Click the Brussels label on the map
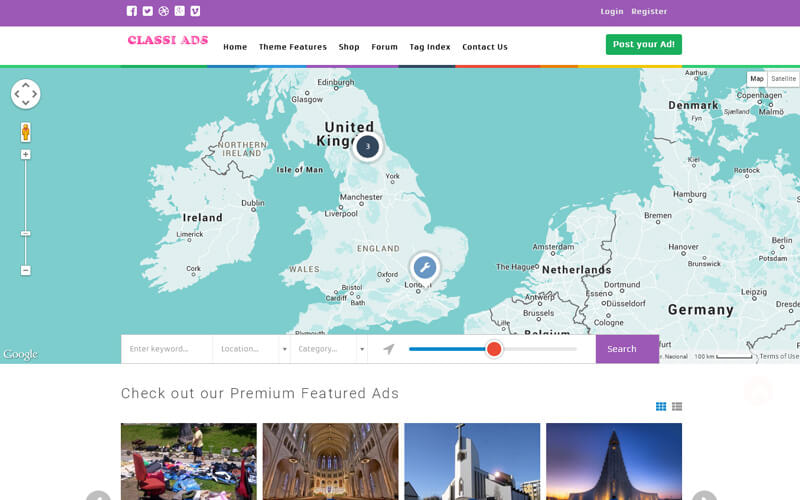This screenshot has height=500, width=800. tap(538, 313)
